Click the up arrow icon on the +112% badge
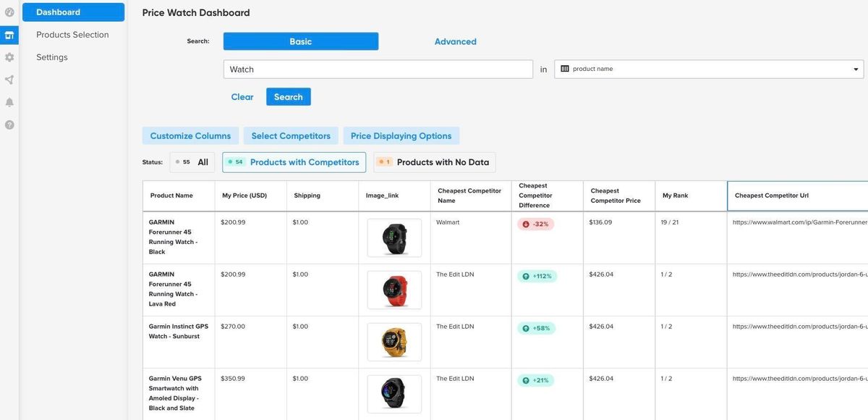The width and height of the screenshot is (868, 420). 526,277
